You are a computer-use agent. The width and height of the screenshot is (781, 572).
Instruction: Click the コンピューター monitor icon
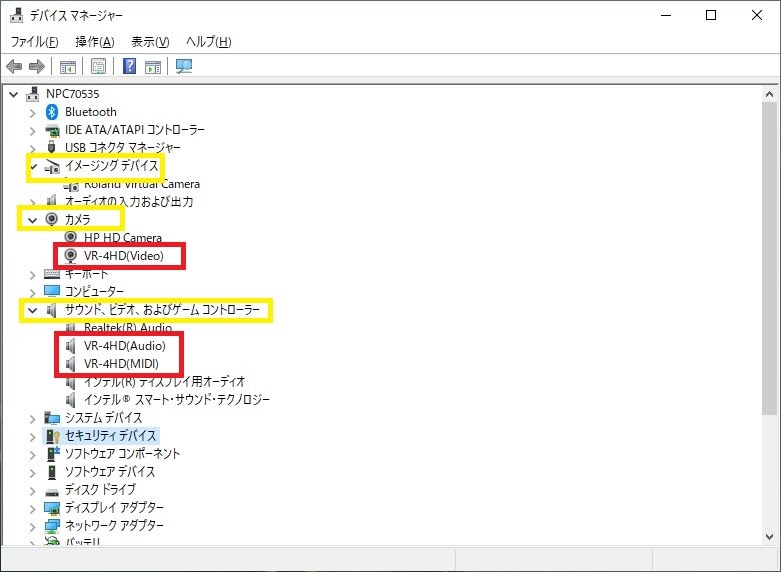pyautogui.click(x=52, y=291)
